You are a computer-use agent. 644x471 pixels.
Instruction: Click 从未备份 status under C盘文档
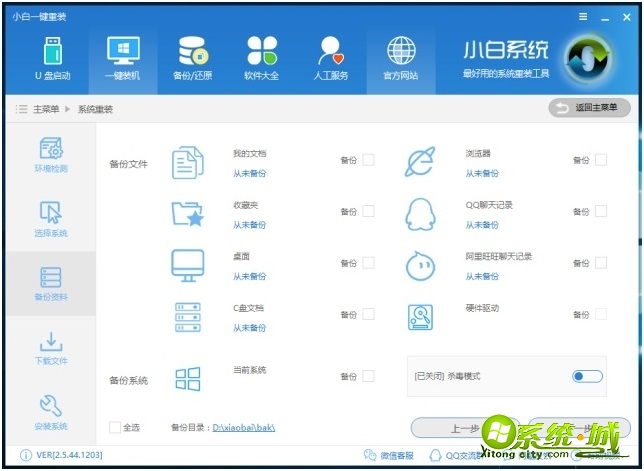tap(249, 328)
